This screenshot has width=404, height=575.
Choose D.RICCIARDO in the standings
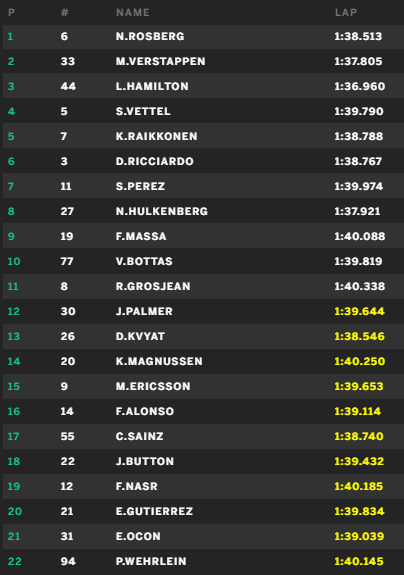(155, 161)
